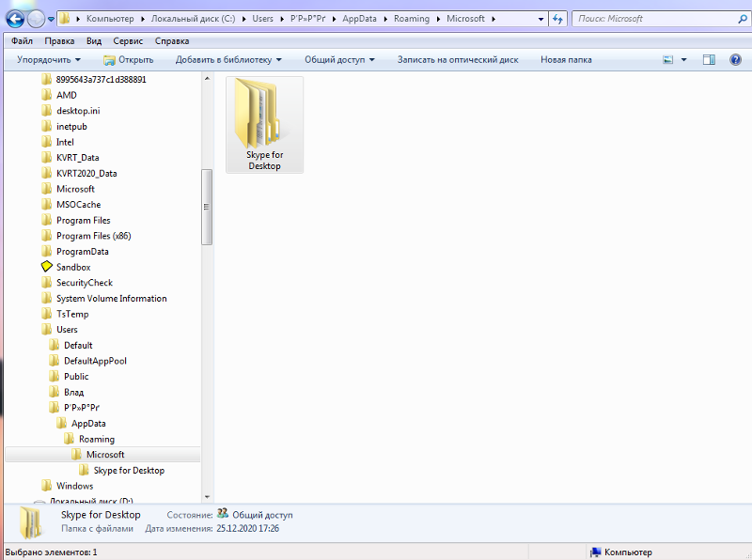Open the Файл menu

[x=22, y=40]
